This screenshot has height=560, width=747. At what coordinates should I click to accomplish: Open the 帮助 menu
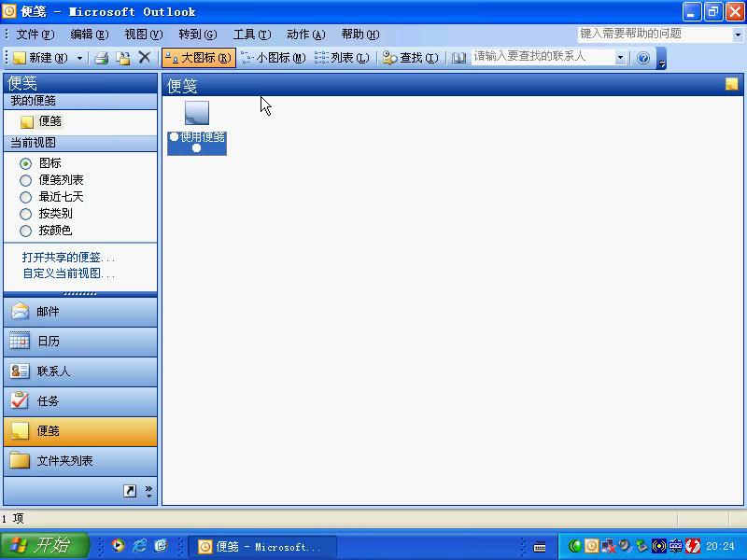point(360,35)
